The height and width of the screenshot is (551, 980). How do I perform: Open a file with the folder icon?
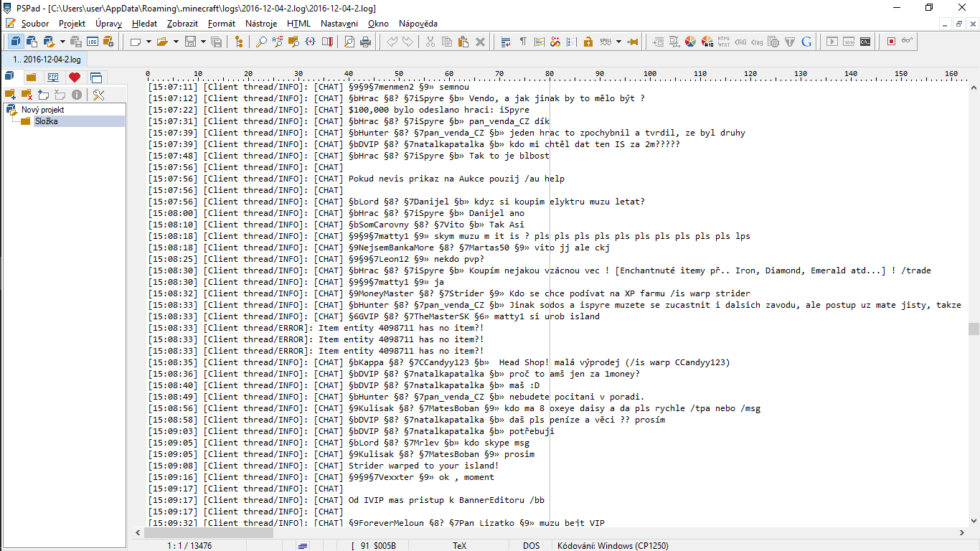(x=162, y=42)
